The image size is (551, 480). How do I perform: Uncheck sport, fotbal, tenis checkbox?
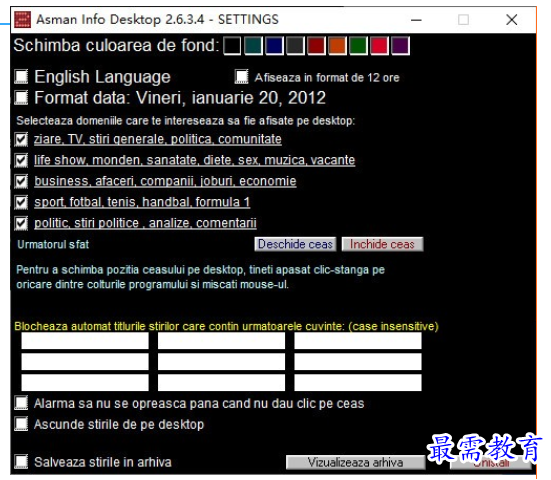click(21, 202)
